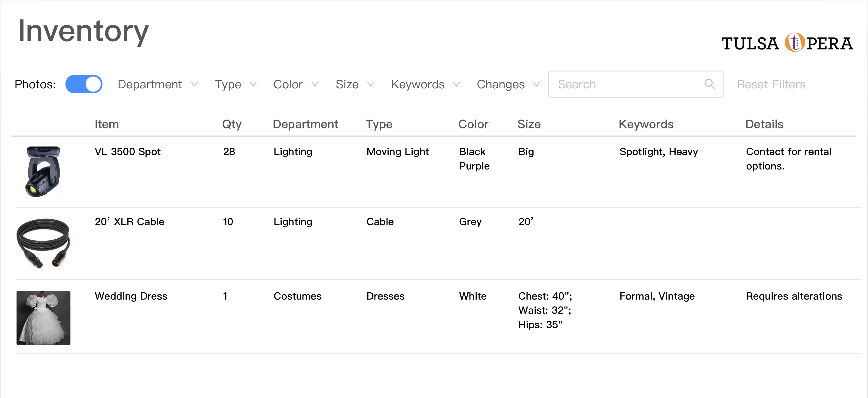The width and height of the screenshot is (868, 398).
Task: Click the Grey color cell
Action: [470, 222]
